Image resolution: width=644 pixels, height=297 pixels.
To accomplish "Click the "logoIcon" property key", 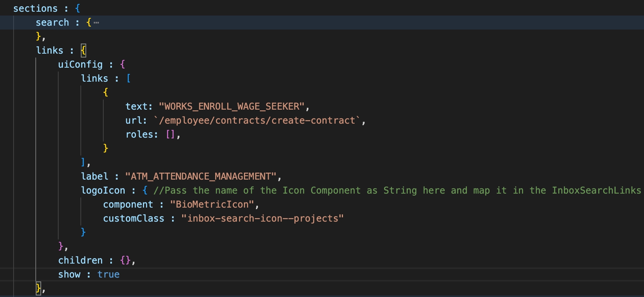I will click(103, 190).
